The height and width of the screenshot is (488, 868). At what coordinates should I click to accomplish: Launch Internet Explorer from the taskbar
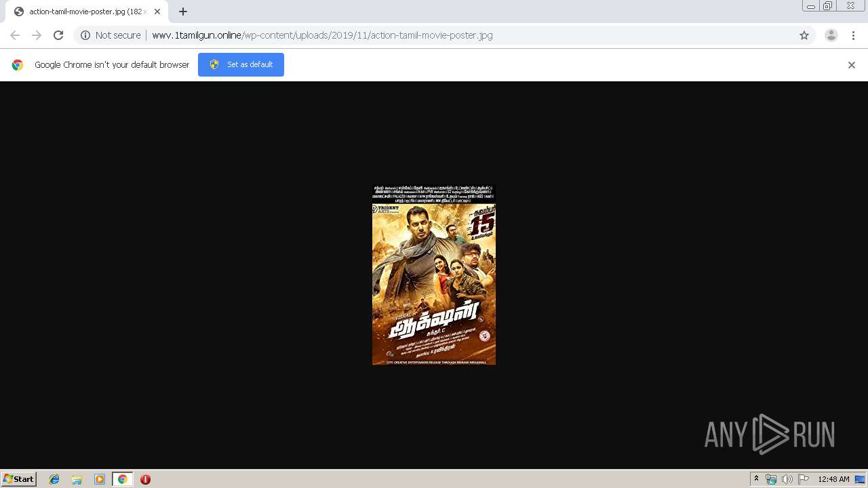(x=54, y=479)
